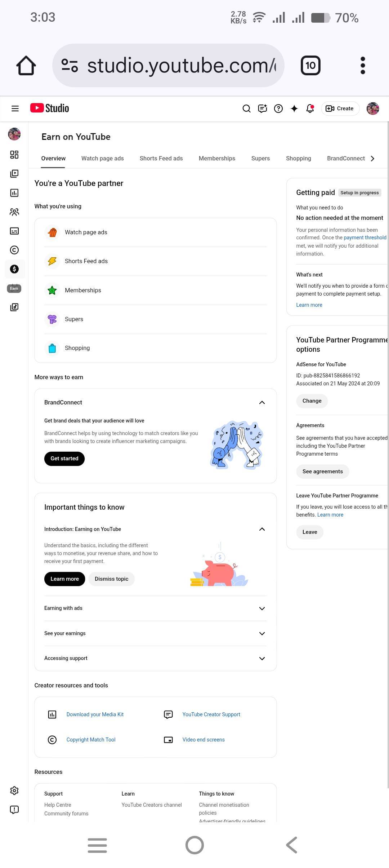Expand the See your earnings topic

click(262, 634)
